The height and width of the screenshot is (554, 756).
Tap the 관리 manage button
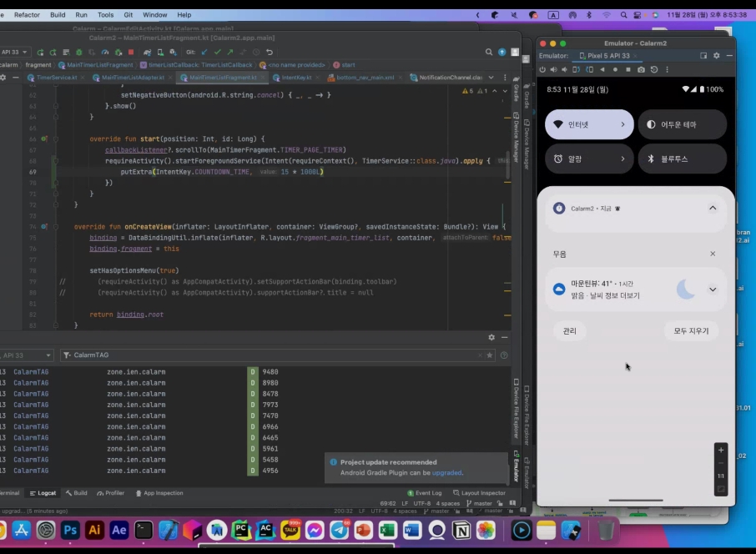569,331
